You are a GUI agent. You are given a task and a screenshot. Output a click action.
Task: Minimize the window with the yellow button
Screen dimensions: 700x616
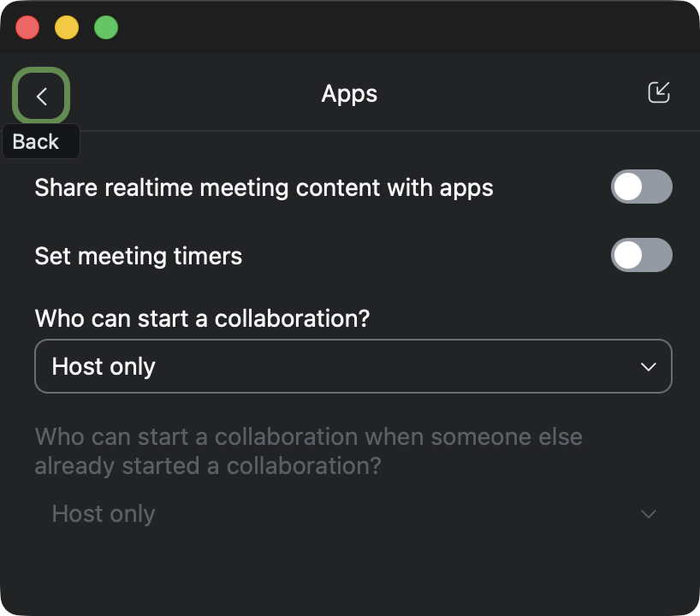click(67, 27)
